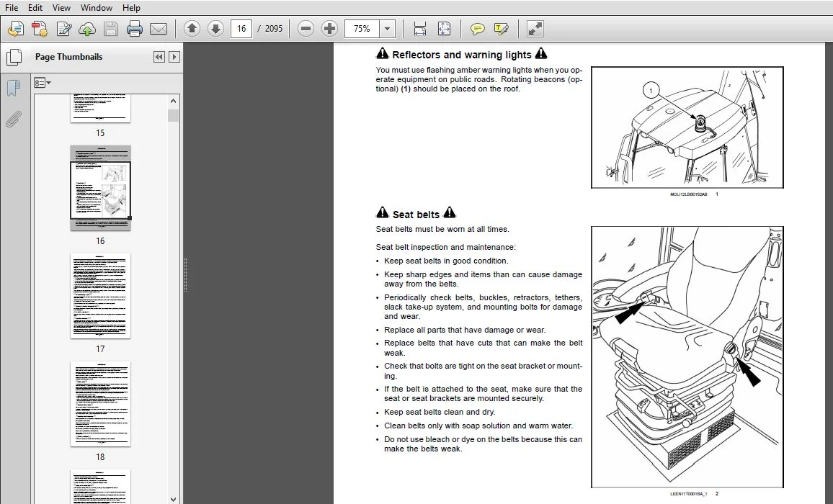Click 'Seat belt inspection and maintenance:' line
This screenshot has height=504, width=833.
[x=446, y=247]
